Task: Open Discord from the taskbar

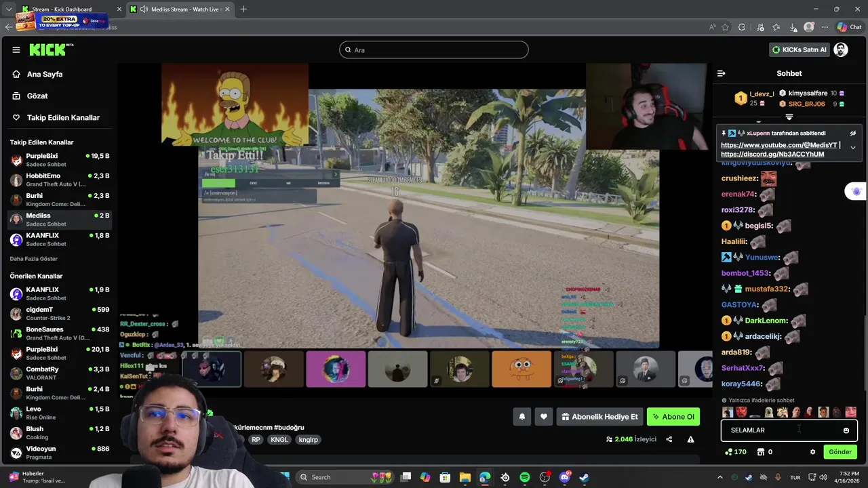Action: [x=564, y=477]
